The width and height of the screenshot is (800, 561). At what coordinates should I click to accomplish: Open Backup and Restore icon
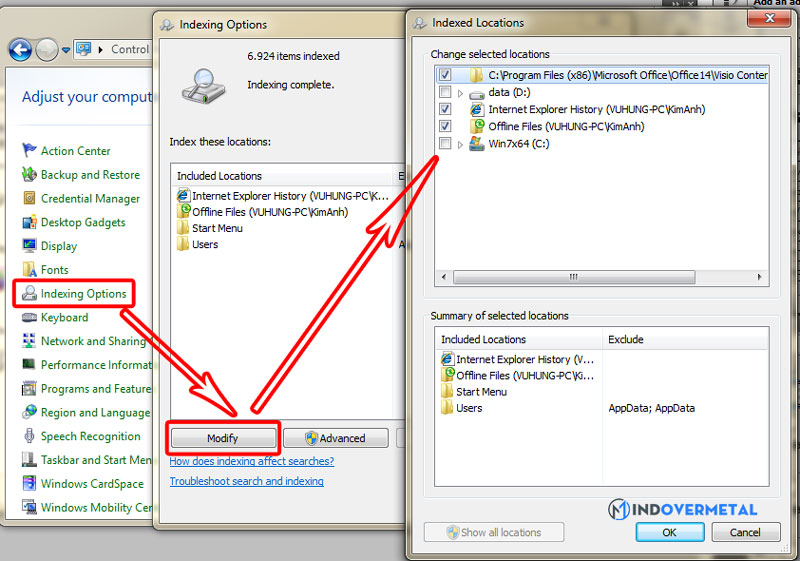click(29, 175)
